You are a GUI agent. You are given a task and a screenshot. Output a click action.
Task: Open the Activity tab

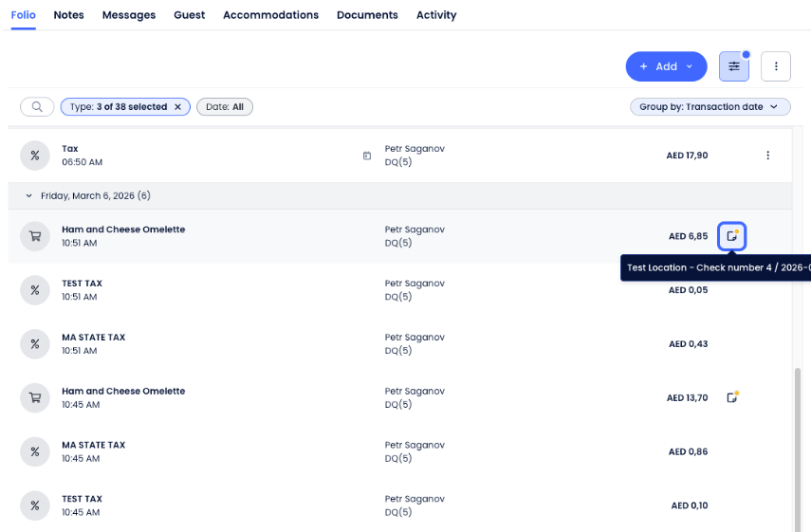tap(435, 15)
